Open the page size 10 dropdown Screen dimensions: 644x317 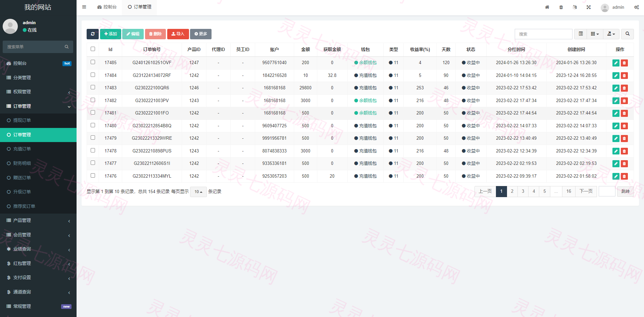pyautogui.click(x=198, y=192)
